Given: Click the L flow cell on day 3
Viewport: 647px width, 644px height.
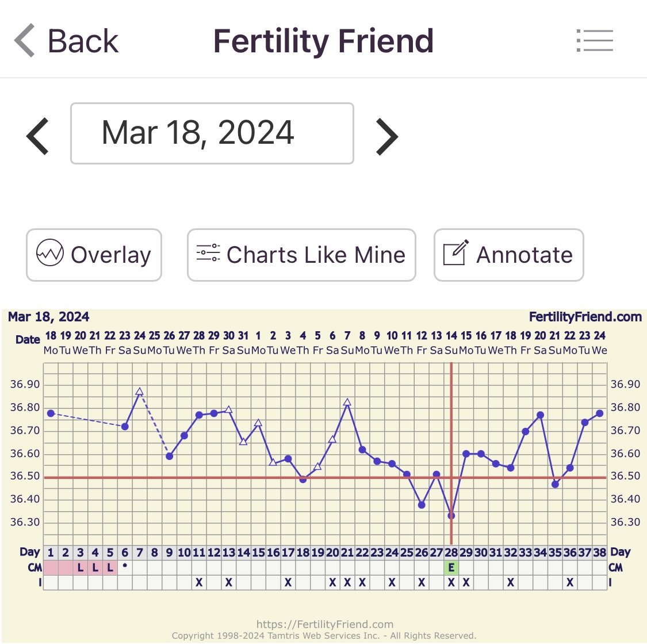Looking at the screenshot, I should click(x=81, y=568).
